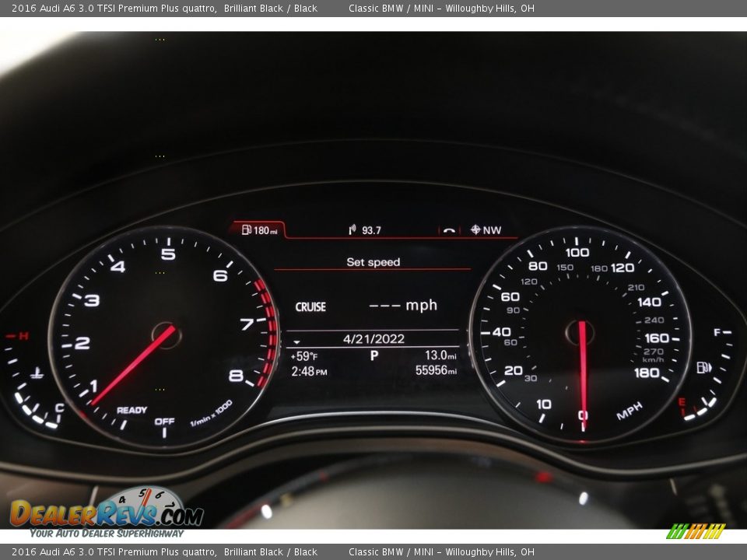The image size is (747, 560).
Task: Click the speedometer number 100
Action: [577, 252]
